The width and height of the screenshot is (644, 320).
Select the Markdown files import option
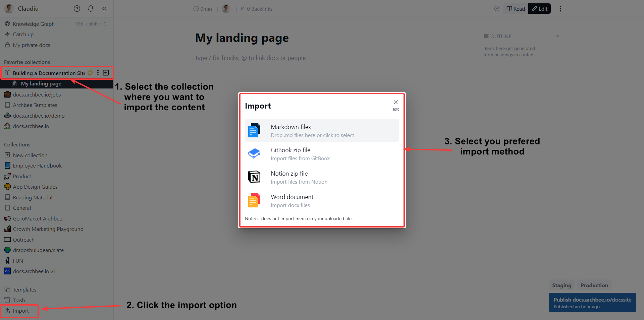[321, 130]
